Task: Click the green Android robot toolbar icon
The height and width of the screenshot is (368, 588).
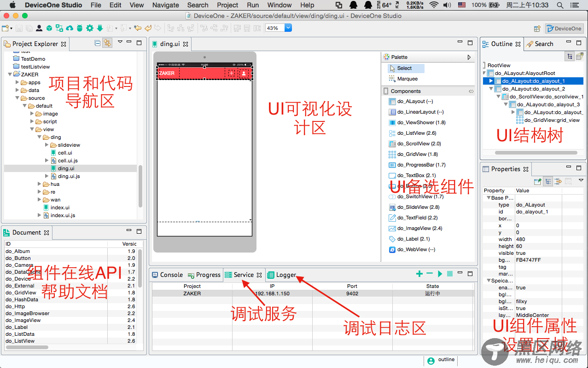Action: [x=80, y=28]
